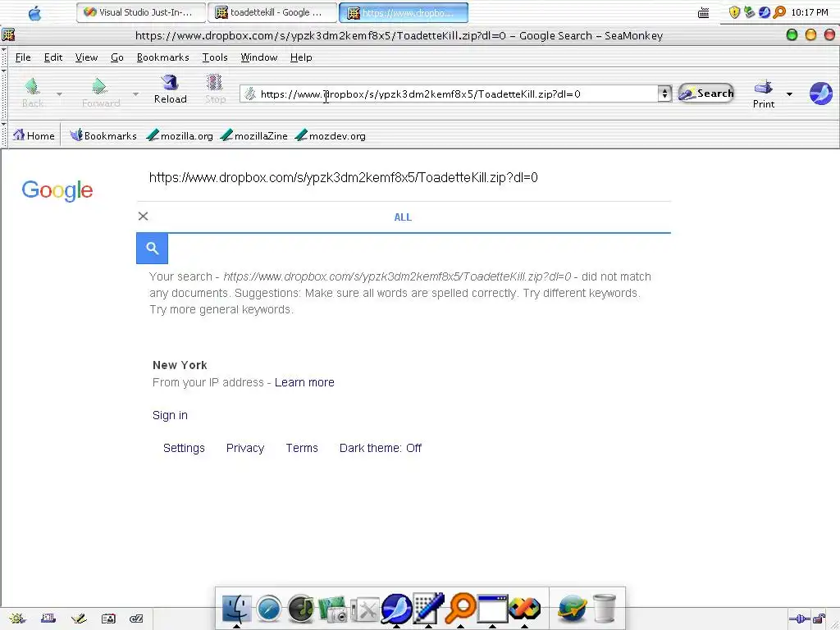Clear the search with the X icon

coord(143,216)
